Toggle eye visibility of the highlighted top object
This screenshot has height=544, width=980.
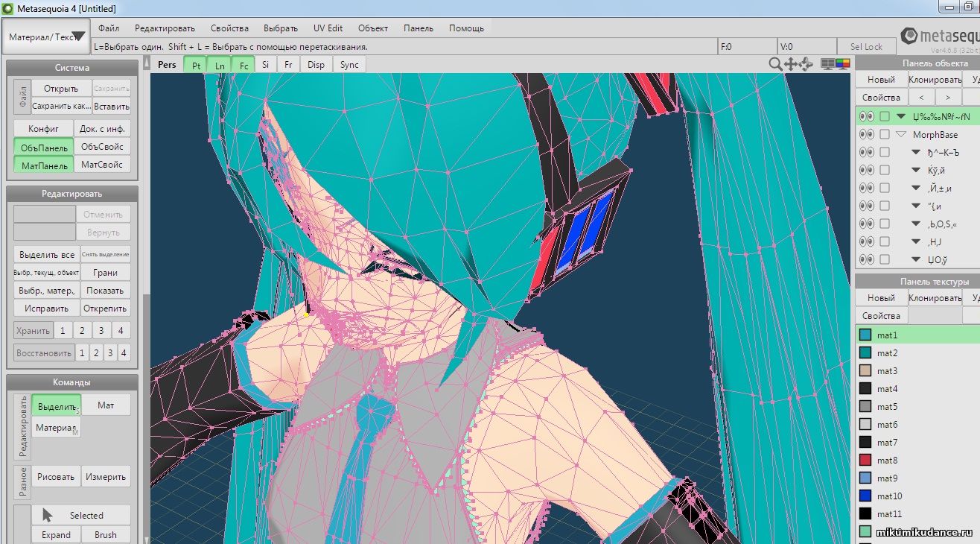pyautogui.click(x=865, y=117)
